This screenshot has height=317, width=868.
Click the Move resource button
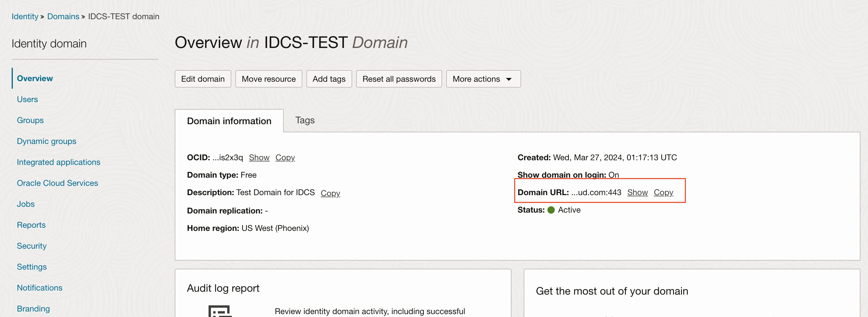[x=269, y=79]
